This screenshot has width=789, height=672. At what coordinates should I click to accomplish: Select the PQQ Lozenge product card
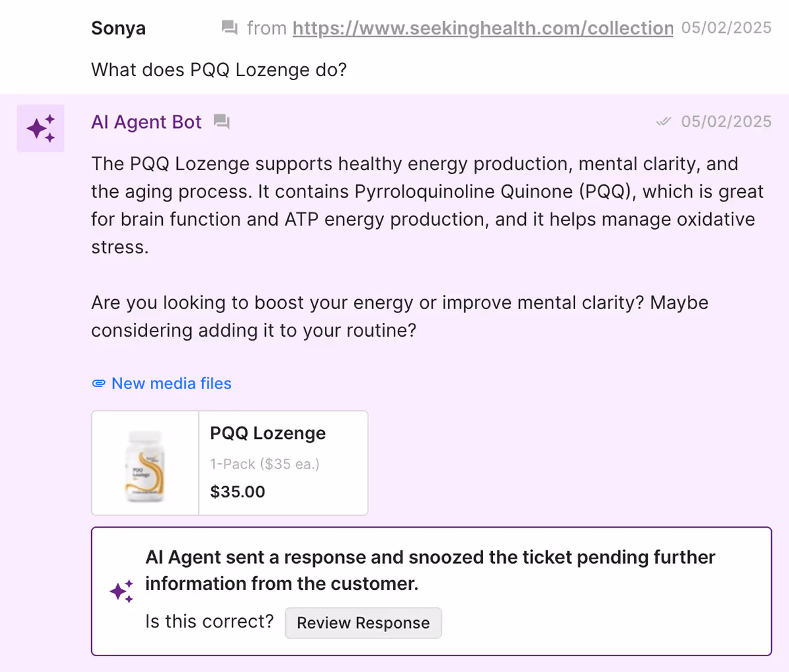tap(229, 462)
